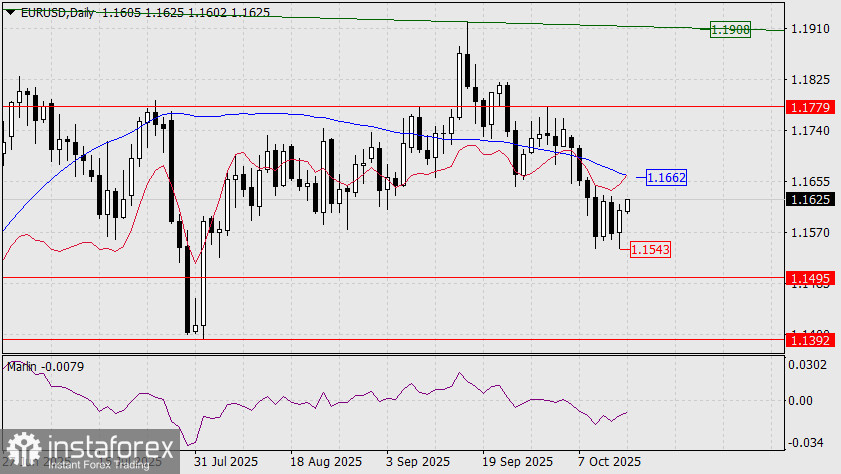The image size is (841, 474).
Task: Click the 7 Oct 2025 date label
Action: click(x=609, y=462)
